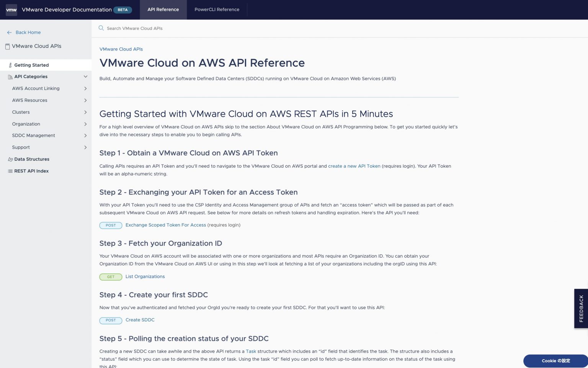This screenshot has height=368, width=588.
Task: Open SDDC Management category
Action: tap(33, 136)
